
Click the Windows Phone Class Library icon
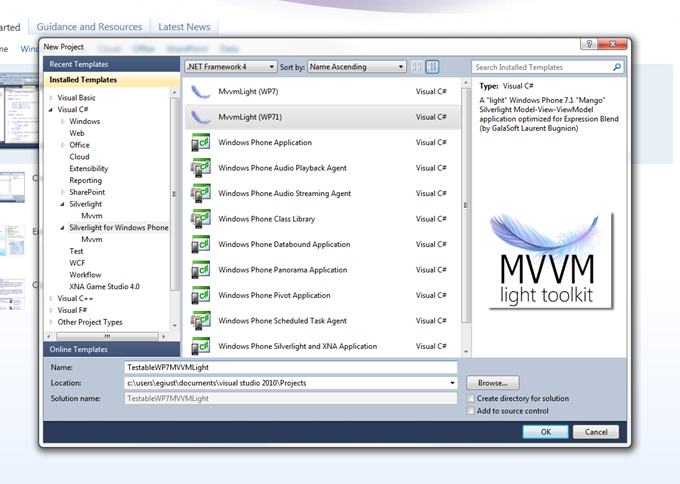(200, 219)
